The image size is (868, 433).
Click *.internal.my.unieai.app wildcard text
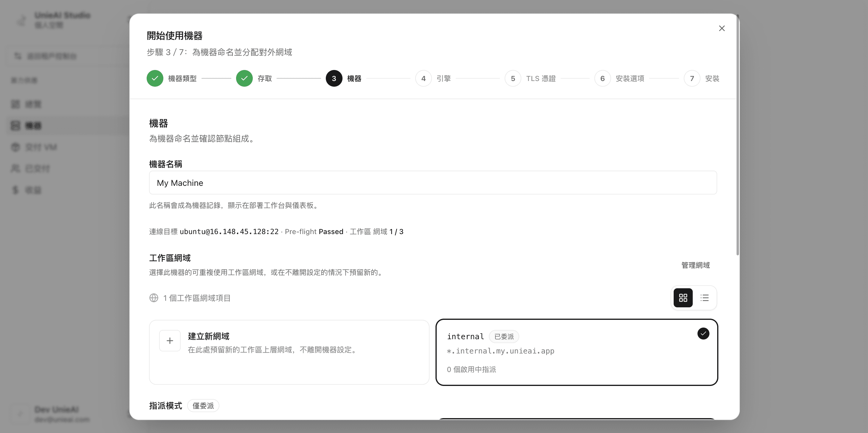point(500,351)
